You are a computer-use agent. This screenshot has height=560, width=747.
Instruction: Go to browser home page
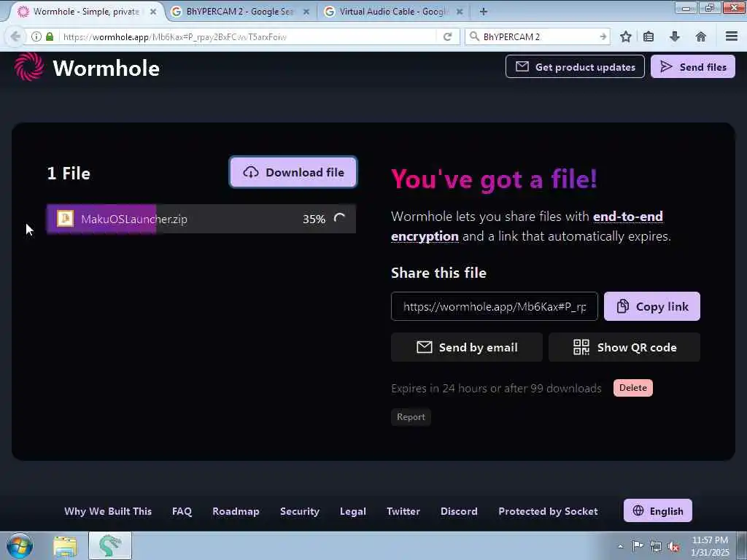(x=701, y=36)
